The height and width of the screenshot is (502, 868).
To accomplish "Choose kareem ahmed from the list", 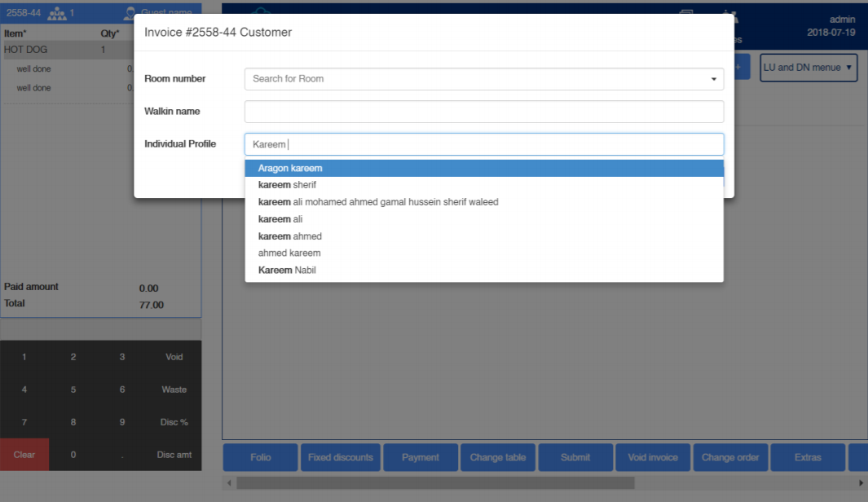I will coord(484,236).
